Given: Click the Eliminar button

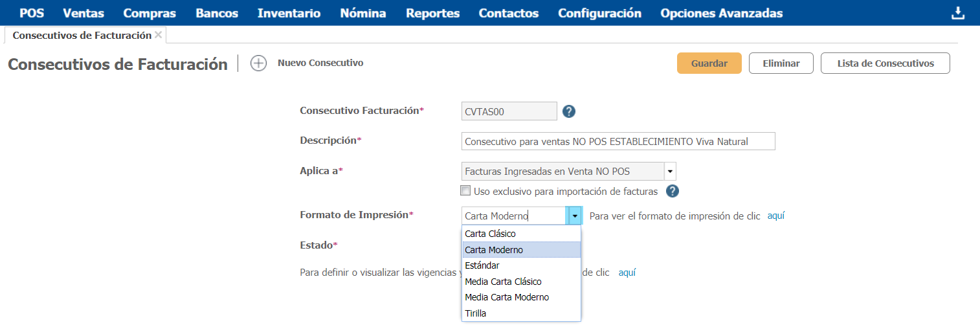Looking at the screenshot, I should [x=781, y=63].
